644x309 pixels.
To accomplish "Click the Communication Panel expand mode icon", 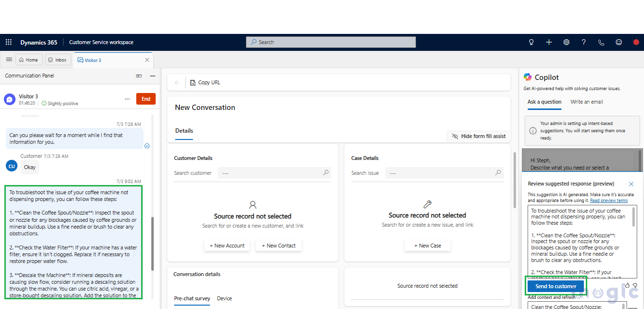I will coord(139,76).
